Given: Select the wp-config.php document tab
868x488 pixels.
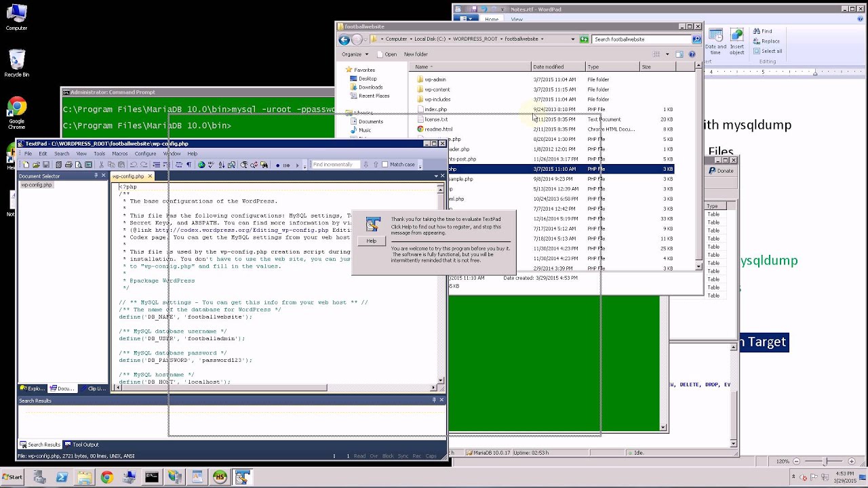Looking at the screenshot, I should tap(132, 176).
